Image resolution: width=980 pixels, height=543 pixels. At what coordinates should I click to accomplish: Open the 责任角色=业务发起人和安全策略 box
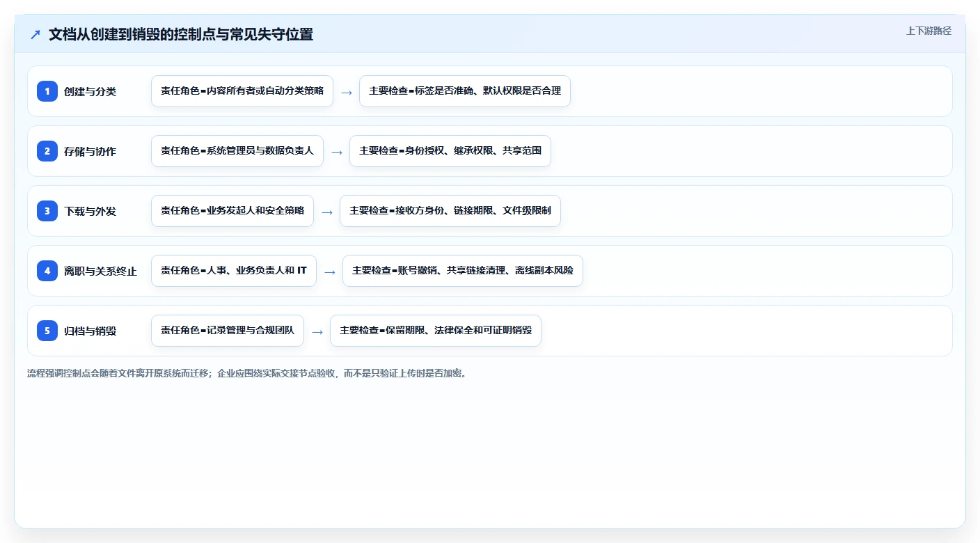click(x=232, y=211)
